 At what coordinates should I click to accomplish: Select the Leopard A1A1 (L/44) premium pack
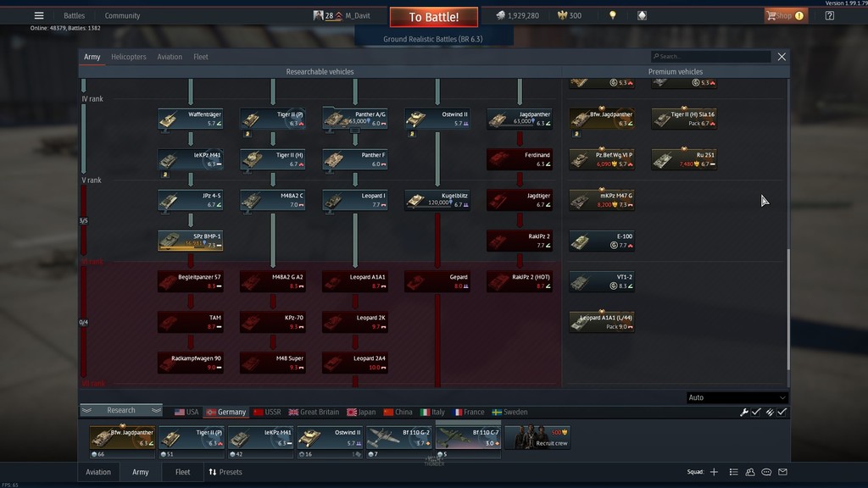click(x=602, y=322)
